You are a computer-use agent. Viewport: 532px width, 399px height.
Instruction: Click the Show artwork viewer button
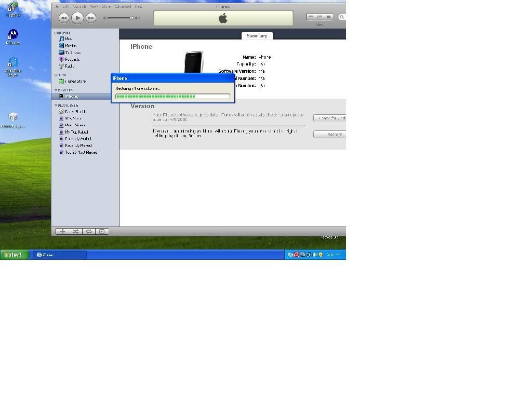[x=102, y=231]
